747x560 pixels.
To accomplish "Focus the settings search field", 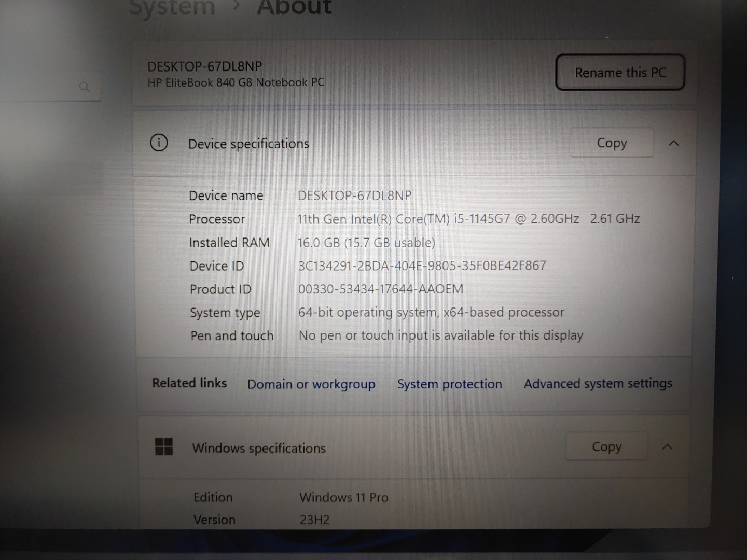I will click(x=51, y=87).
